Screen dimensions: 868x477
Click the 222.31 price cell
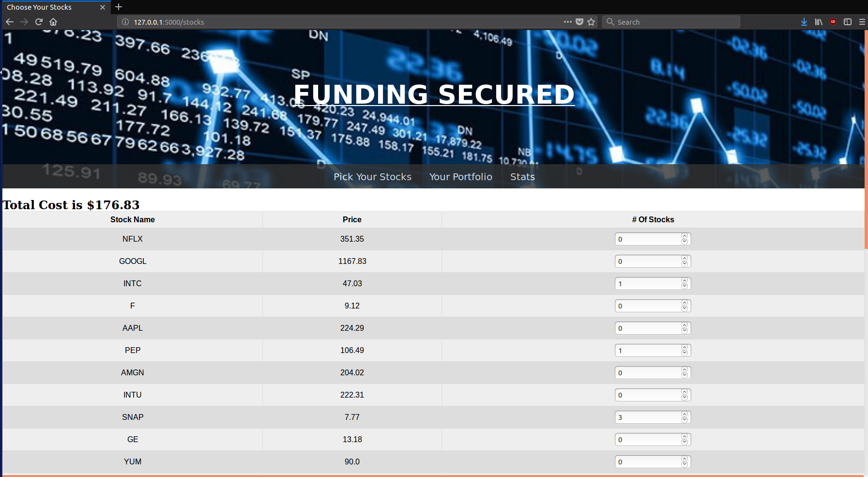pos(352,395)
